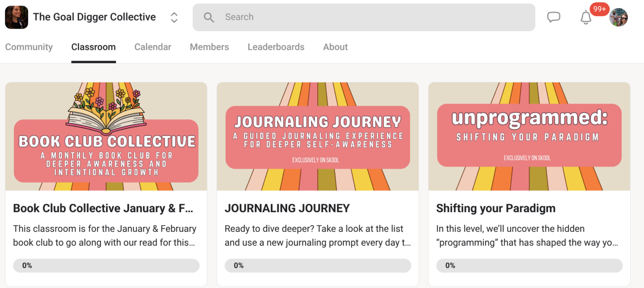
Task: Open Book Club Collective January course title
Action: pos(103,208)
